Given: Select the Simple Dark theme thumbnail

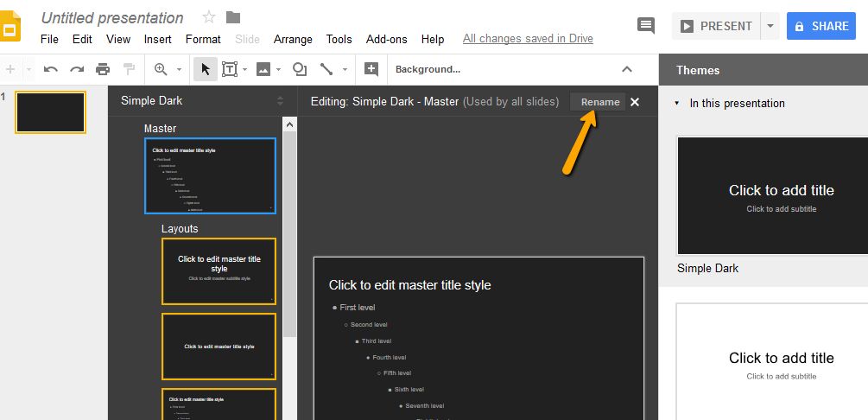Looking at the screenshot, I should coord(771,195).
